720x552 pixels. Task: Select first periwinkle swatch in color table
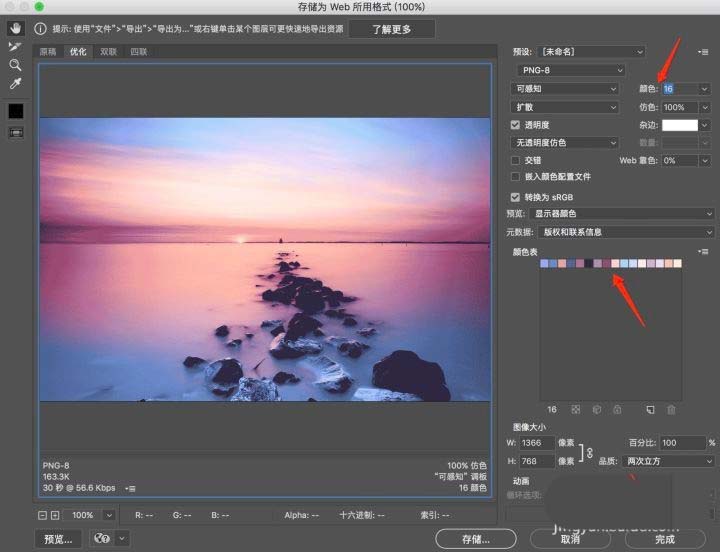pos(544,263)
